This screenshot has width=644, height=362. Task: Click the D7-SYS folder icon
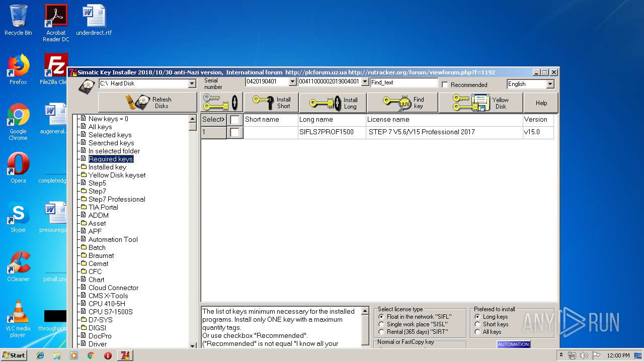84,320
